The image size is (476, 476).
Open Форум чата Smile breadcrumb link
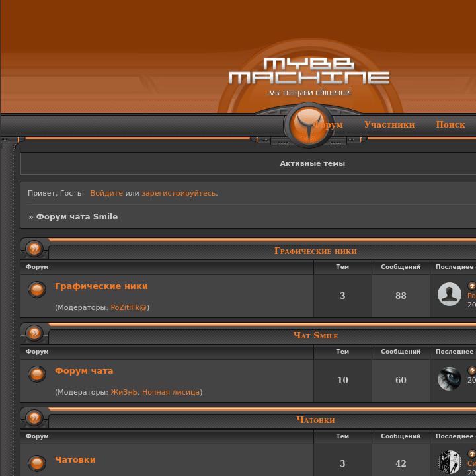(77, 216)
